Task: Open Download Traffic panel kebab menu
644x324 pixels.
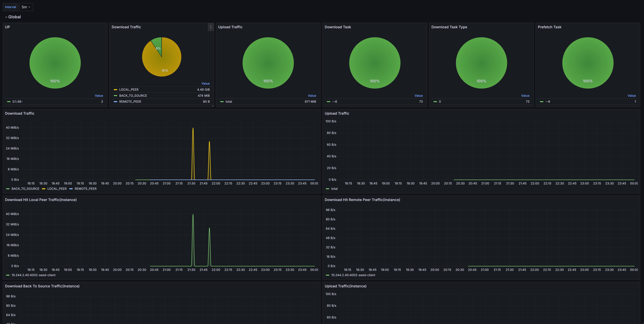Action: pyautogui.click(x=211, y=27)
